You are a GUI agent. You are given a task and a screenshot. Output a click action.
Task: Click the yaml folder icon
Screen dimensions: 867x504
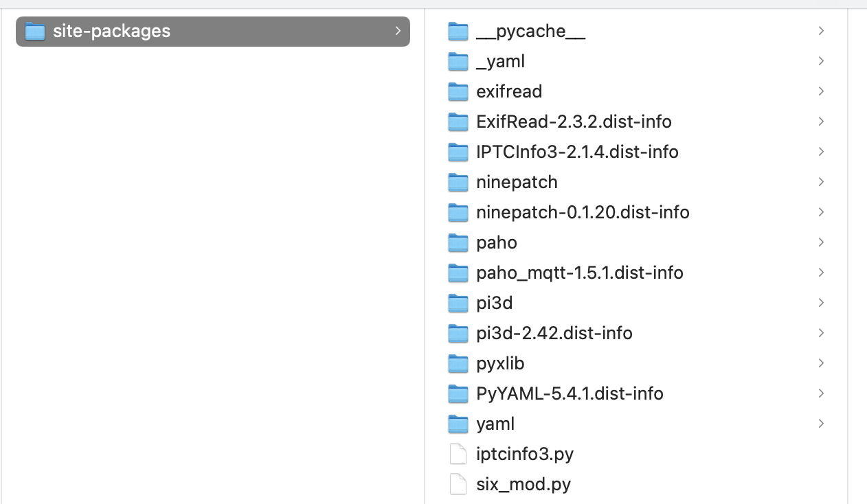tap(458, 424)
